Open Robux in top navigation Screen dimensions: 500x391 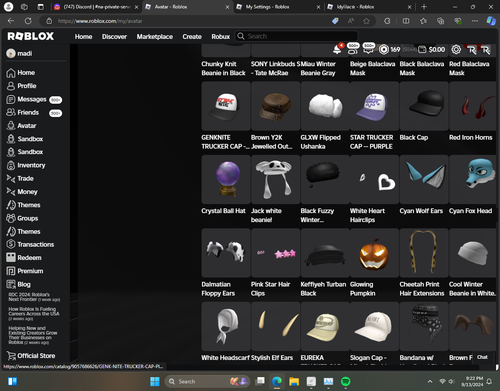click(x=221, y=36)
